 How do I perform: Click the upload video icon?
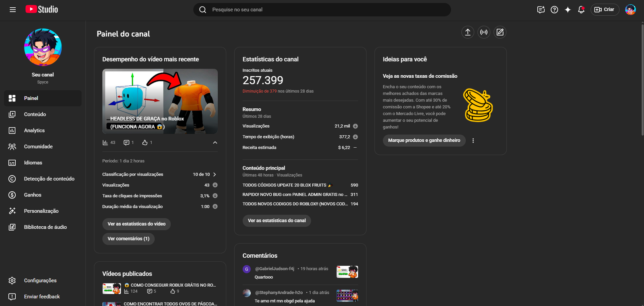(468, 32)
